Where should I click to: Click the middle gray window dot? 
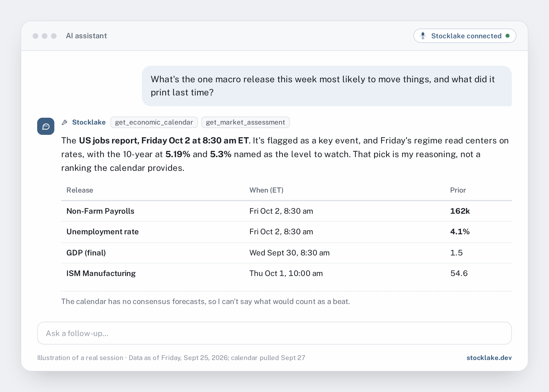45,36
